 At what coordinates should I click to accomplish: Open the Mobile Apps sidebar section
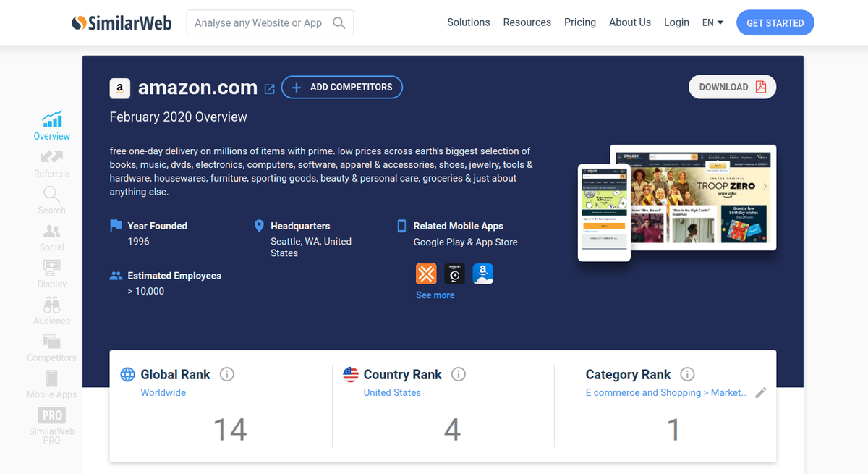52,385
